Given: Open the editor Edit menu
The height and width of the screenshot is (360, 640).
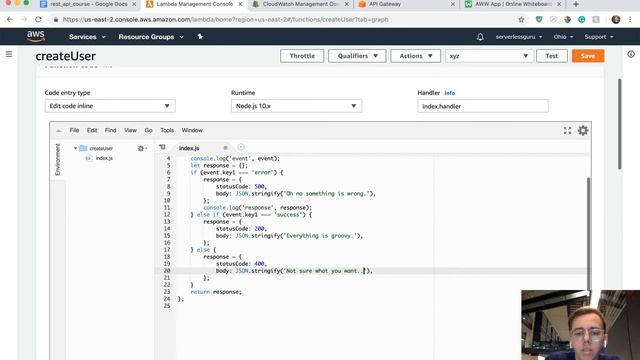Looking at the screenshot, I should pos(92,130).
